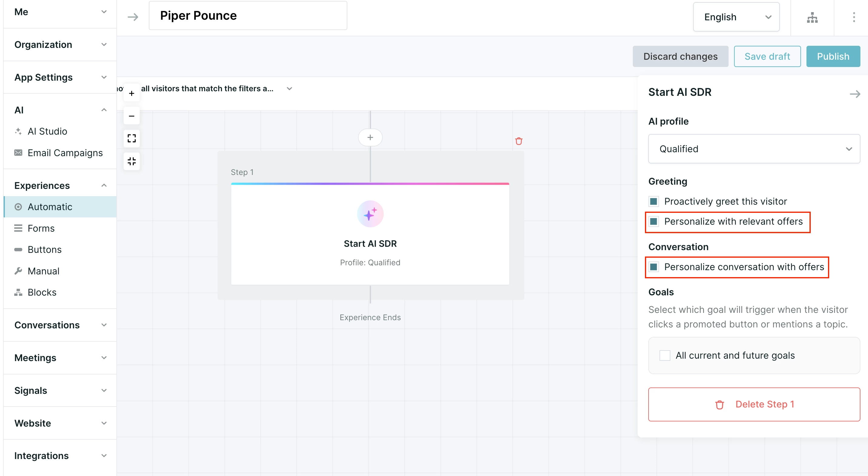Toggle Personalize conversation with offers

[x=654, y=267]
